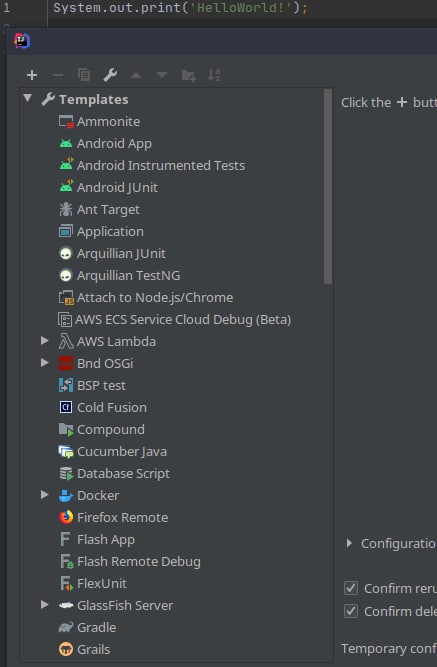Click the Create New Folder icon
The image size is (437, 667).
189,76
